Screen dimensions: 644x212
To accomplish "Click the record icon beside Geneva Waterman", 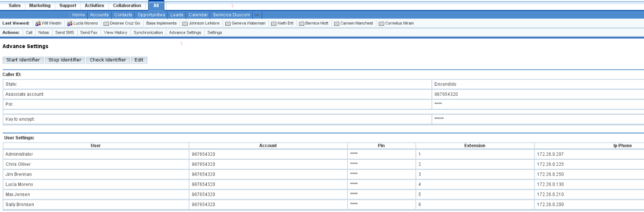I will tap(228, 24).
